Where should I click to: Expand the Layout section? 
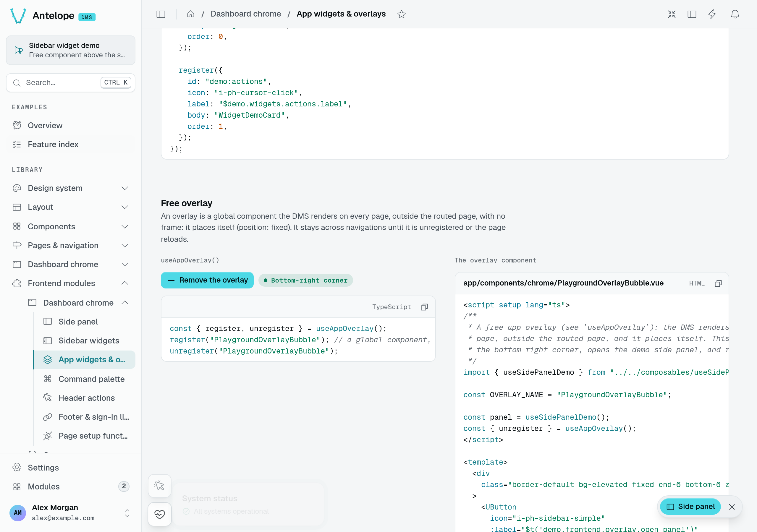(x=71, y=207)
